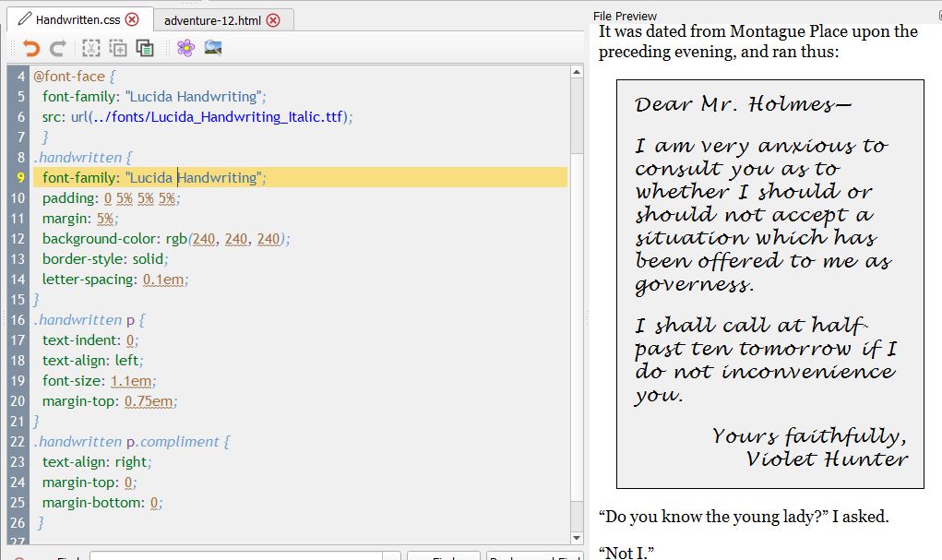Click the code editor scrollbar up arrow
Viewport: 942px width, 560px height.
coord(577,72)
